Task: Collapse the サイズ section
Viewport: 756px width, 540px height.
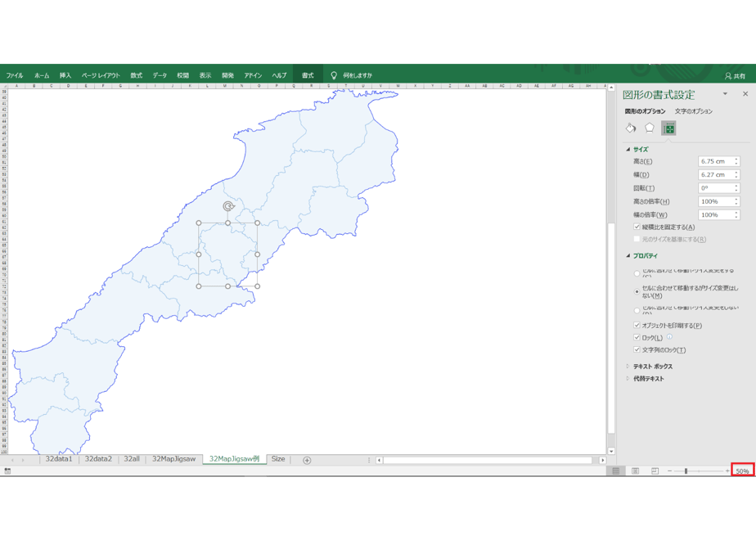Action: pos(637,150)
